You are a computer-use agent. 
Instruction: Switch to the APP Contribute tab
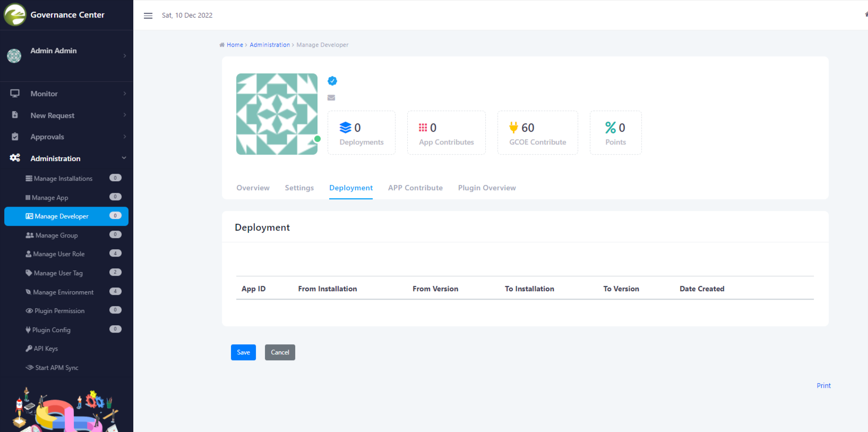pos(415,188)
